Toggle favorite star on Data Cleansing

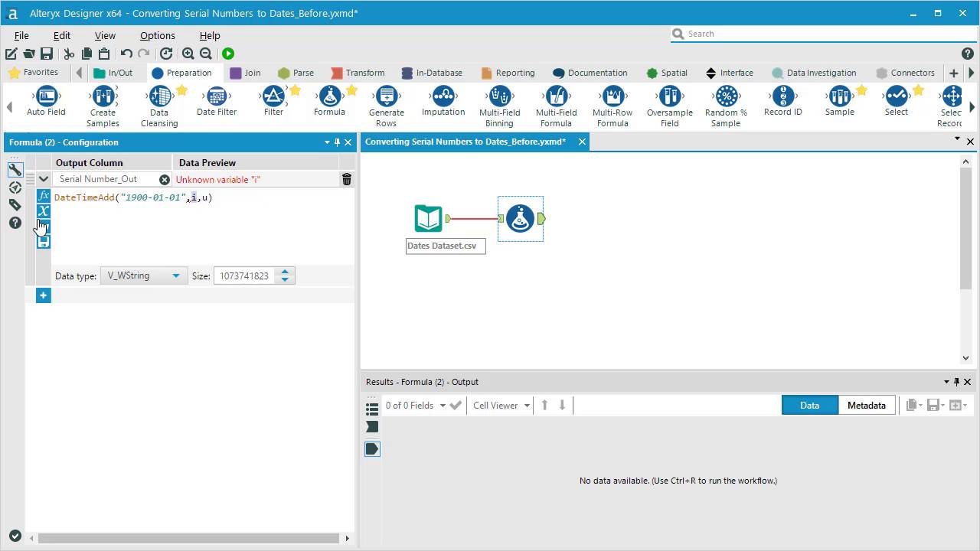181,90
